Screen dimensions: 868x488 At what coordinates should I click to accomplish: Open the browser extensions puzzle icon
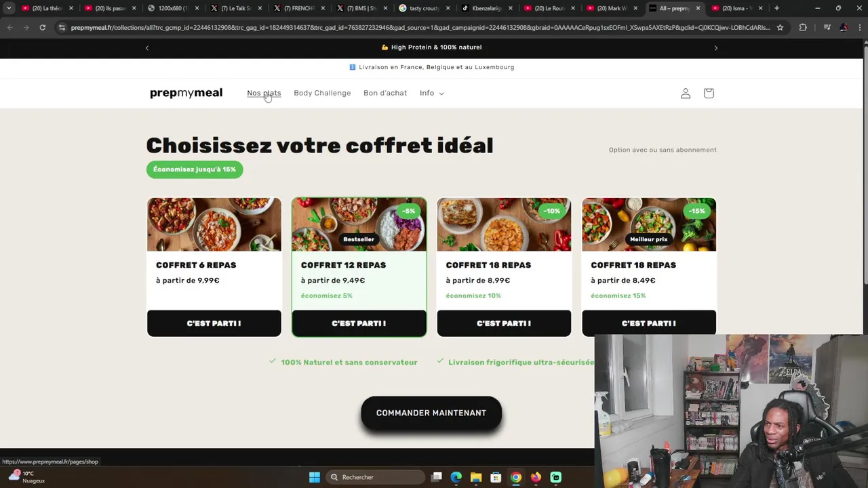coord(803,27)
